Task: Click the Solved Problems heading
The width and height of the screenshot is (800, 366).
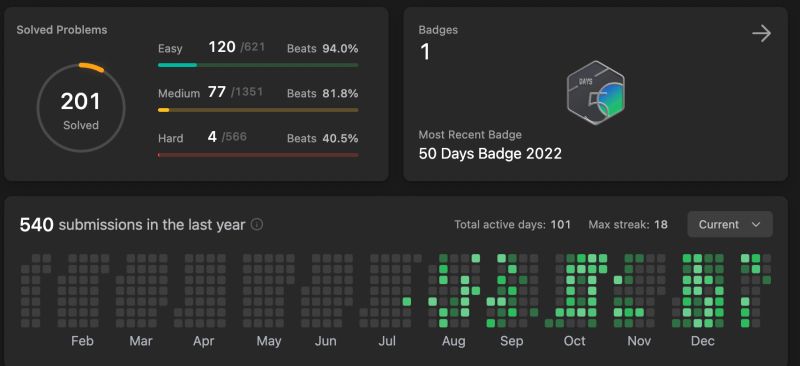Action: 62,30
